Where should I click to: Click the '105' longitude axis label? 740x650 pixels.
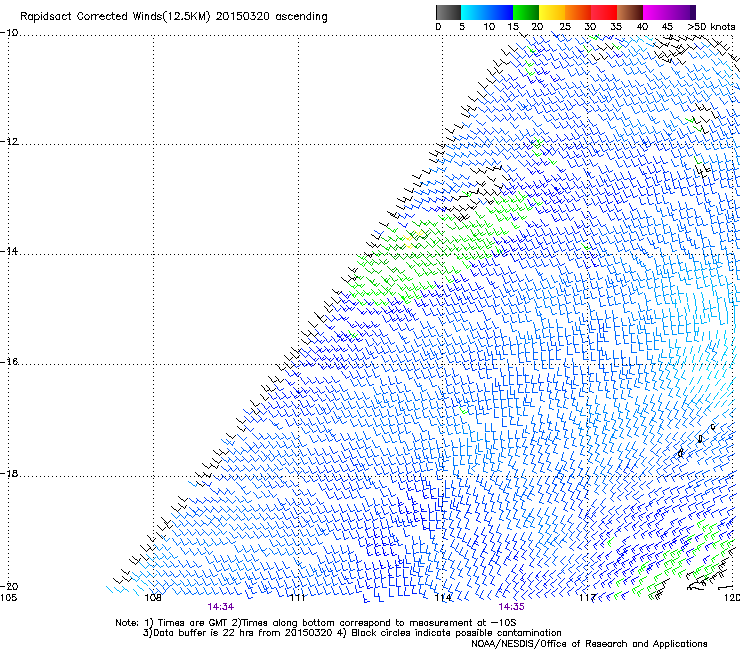(8, 598)
